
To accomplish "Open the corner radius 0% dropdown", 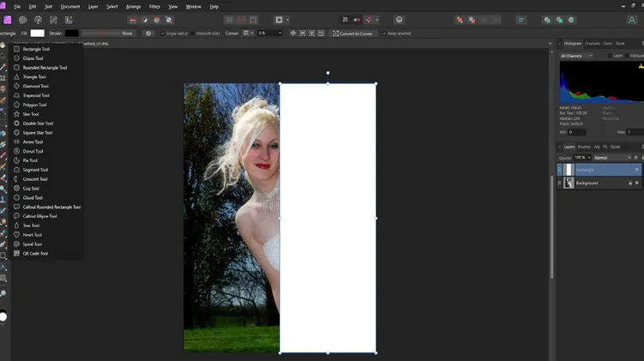I will pyautogui.click(x=270, y=33).
